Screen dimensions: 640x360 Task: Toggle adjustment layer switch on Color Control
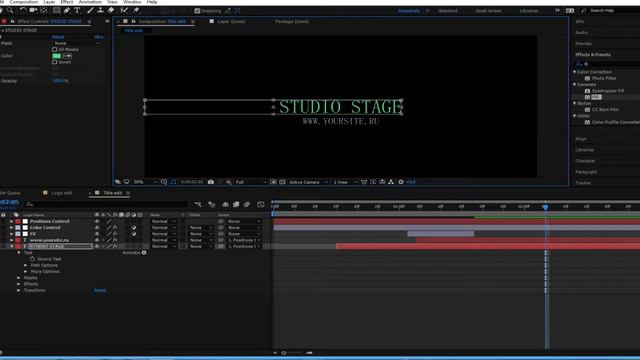tap(133, 227)
